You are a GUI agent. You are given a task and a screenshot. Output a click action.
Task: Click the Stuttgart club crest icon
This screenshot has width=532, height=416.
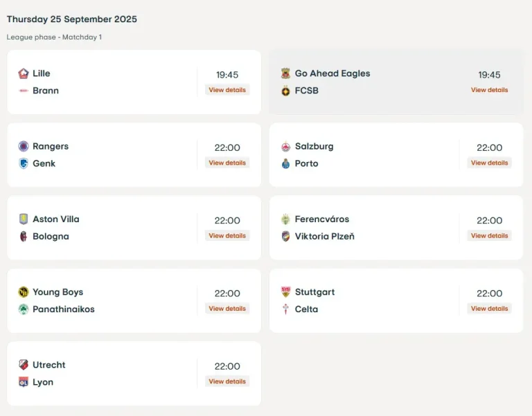click(285, 292)
